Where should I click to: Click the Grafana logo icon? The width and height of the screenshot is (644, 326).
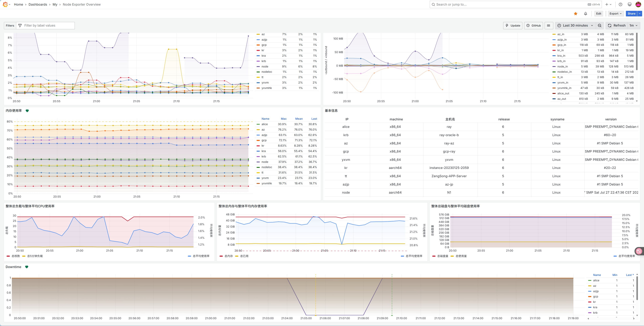(x=5, y=5)
